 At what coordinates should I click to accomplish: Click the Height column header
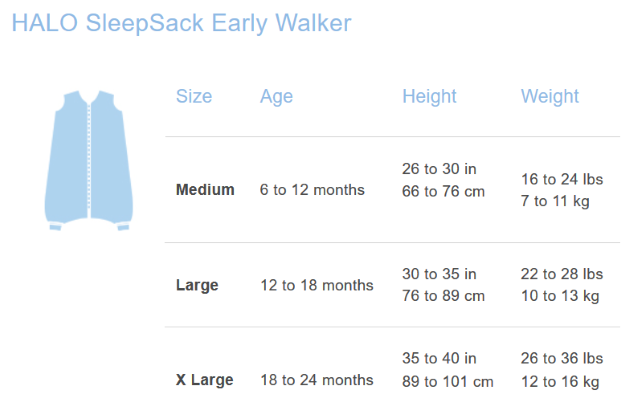pos(430,97)
